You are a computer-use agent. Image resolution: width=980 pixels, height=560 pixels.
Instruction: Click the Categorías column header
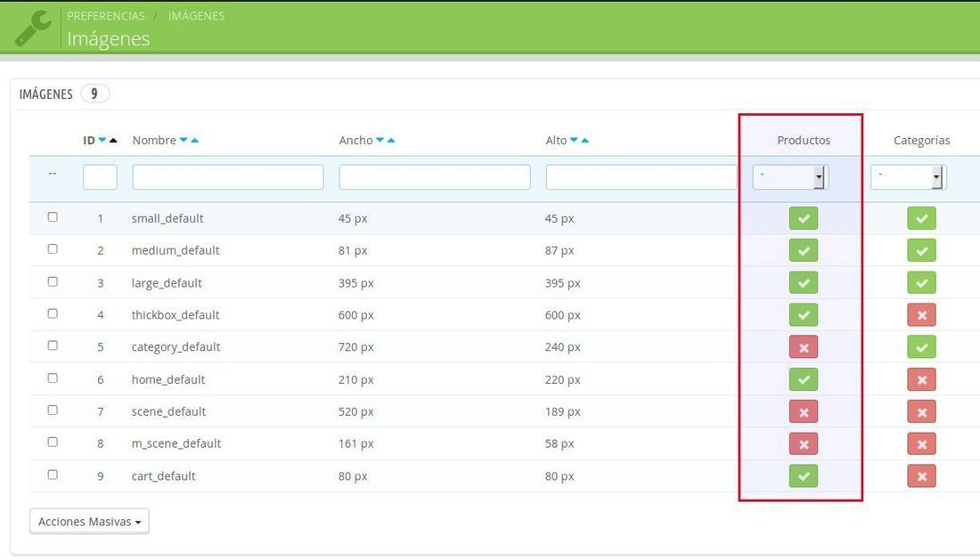pyautogui.click(x=922, y=141)
